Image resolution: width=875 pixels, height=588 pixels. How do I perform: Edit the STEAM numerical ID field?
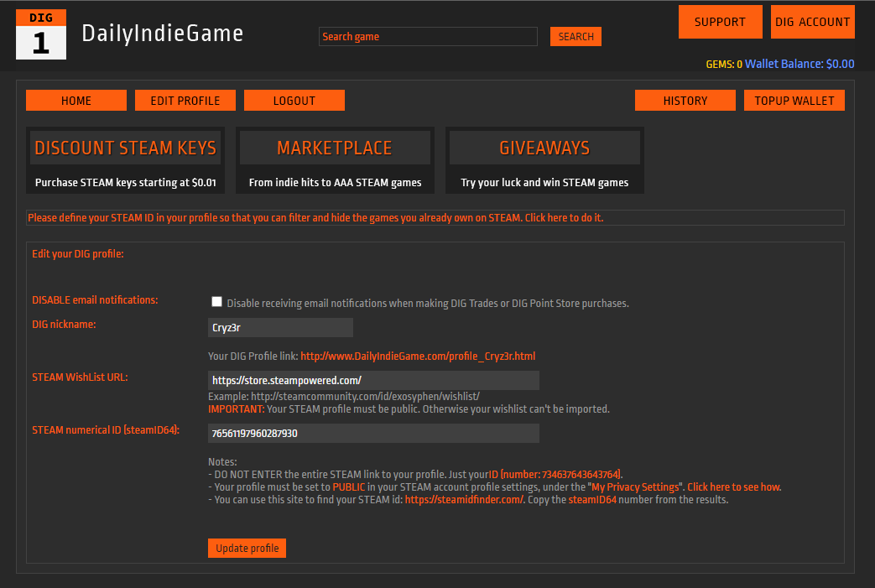373,434
